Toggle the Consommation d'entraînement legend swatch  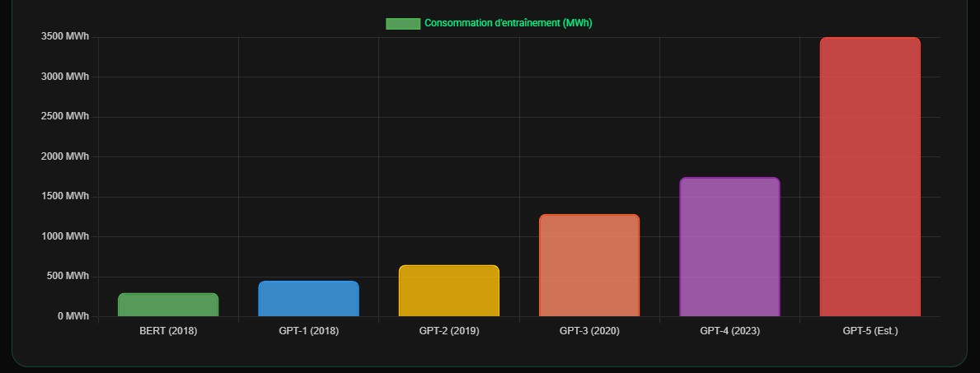[402, 24]
